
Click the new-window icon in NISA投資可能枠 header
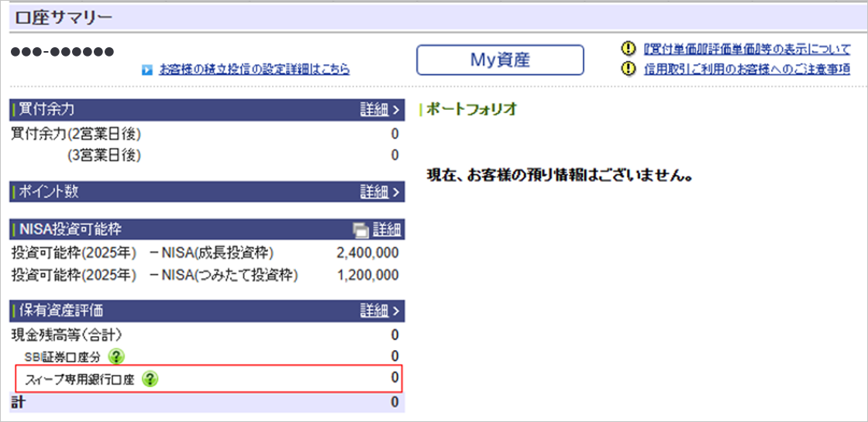(x=360, y=230)
